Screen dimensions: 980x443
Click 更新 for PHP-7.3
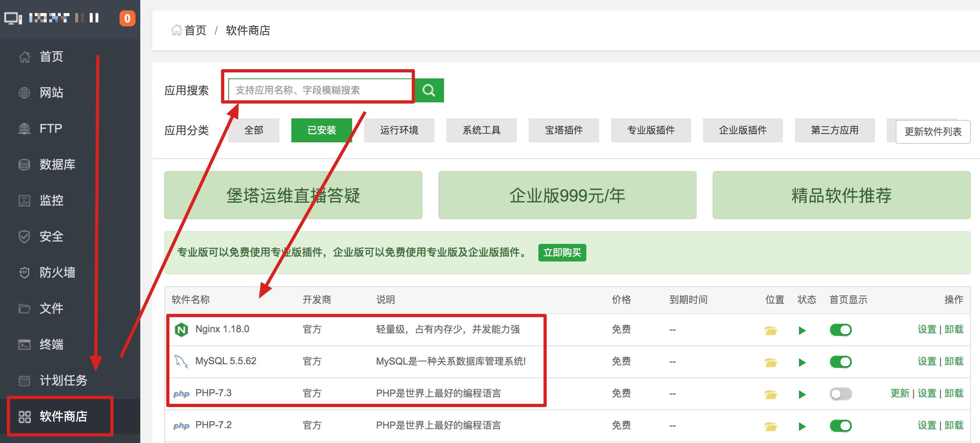tap(900, 393)
